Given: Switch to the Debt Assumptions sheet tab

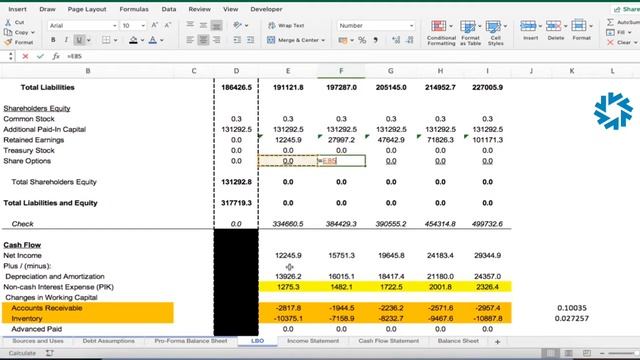Looking at the screenshot, I should coord(109,341).
